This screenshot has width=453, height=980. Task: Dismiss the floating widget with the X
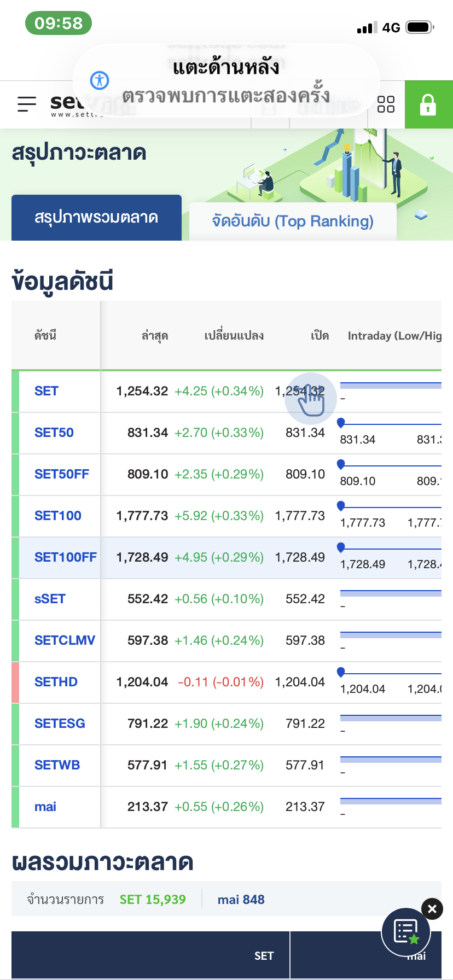click(432, 909)
